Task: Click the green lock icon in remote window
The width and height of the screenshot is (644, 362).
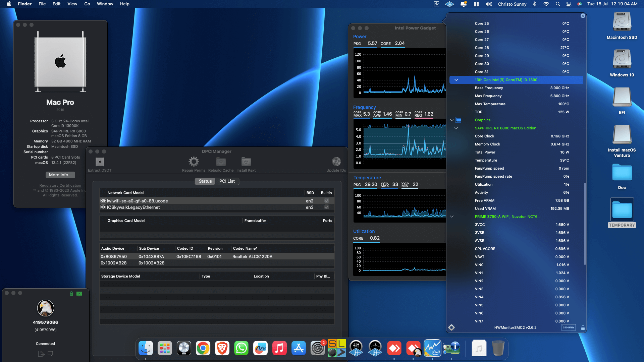Action: [71, 294]
